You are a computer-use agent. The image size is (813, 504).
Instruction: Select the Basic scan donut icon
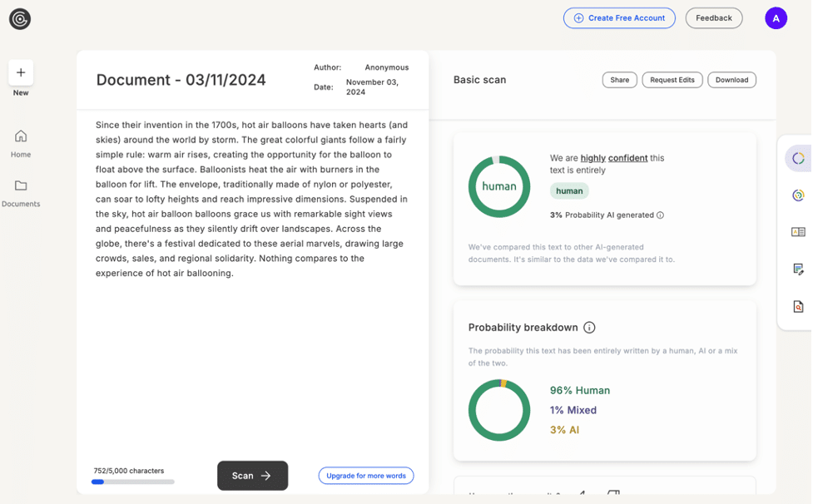pos(797,158)
